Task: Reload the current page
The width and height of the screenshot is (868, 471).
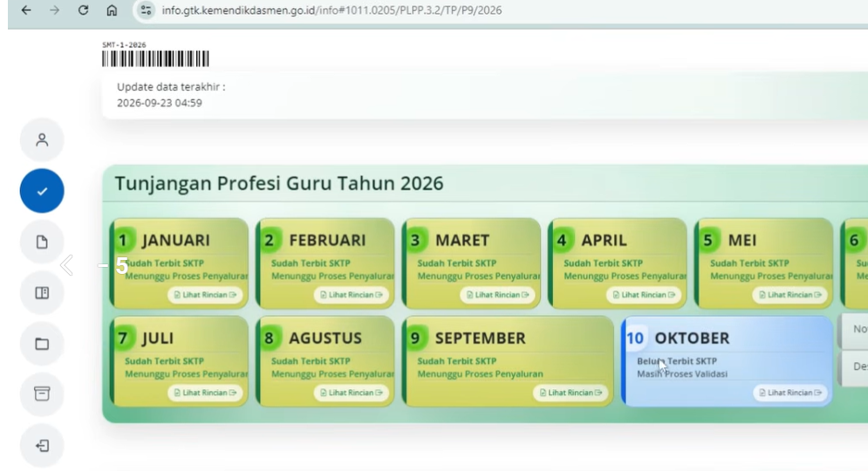Action: coord(83,10)
